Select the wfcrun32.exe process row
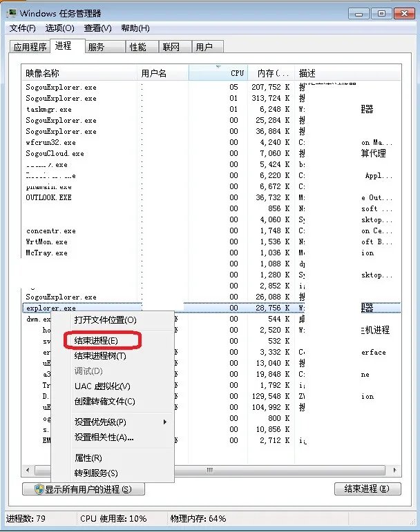This screenshot has height=532, width=420. 211,143
